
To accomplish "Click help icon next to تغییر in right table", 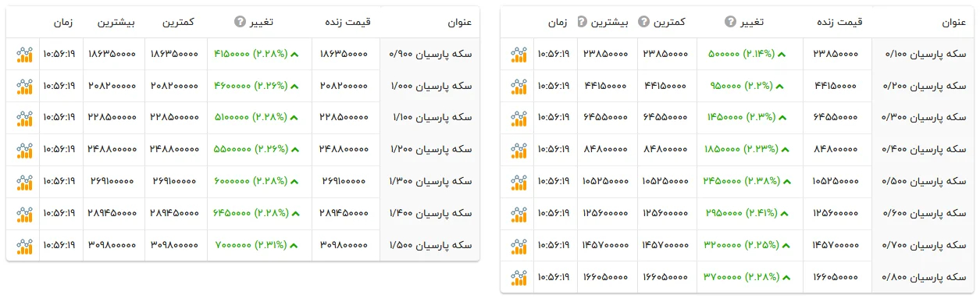I will (x=730, y=22).
